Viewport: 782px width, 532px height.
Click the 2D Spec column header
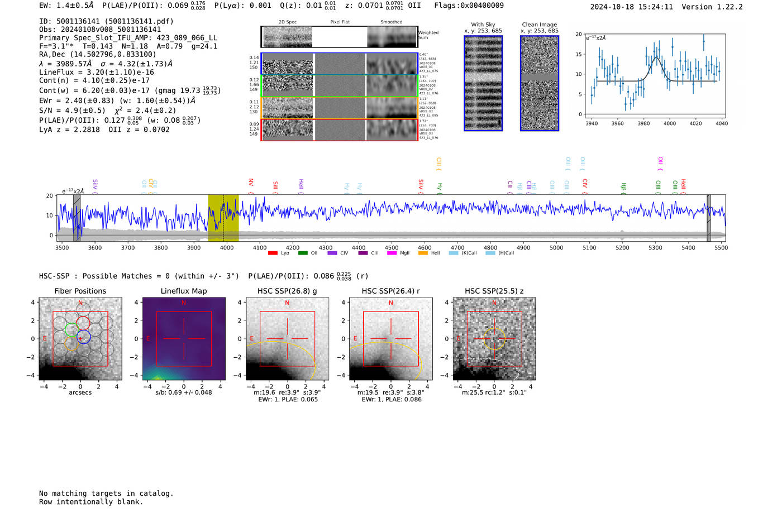coord(288,22)
